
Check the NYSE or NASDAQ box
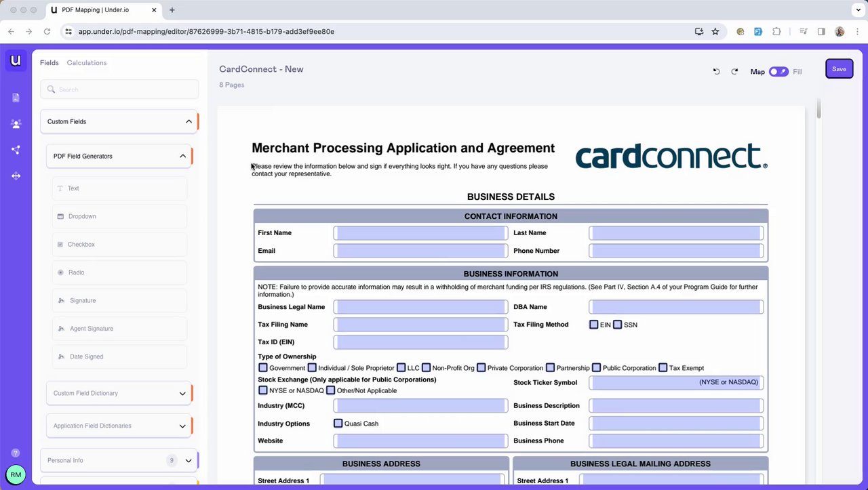point(263,390)
